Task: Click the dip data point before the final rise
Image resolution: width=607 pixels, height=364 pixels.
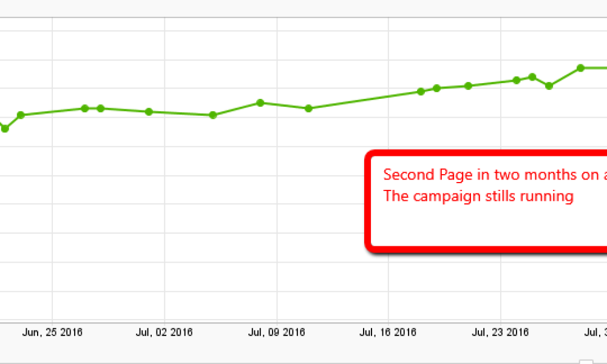Action: [549, 86]
